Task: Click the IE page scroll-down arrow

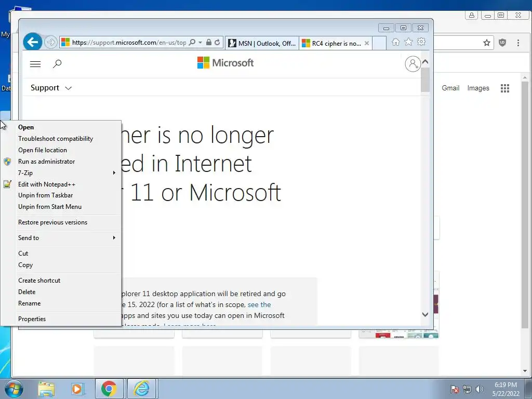Action: tap(425, 314)
